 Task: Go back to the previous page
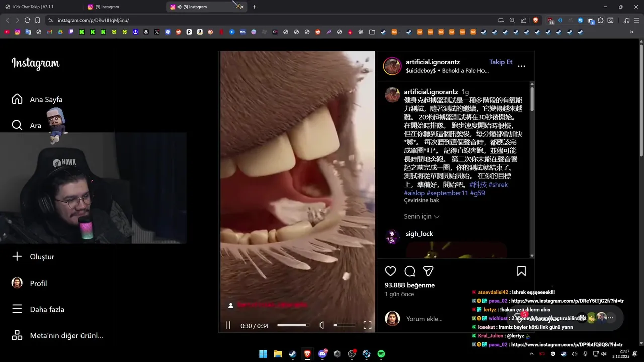pyautogui.click(x=7, y=20)
